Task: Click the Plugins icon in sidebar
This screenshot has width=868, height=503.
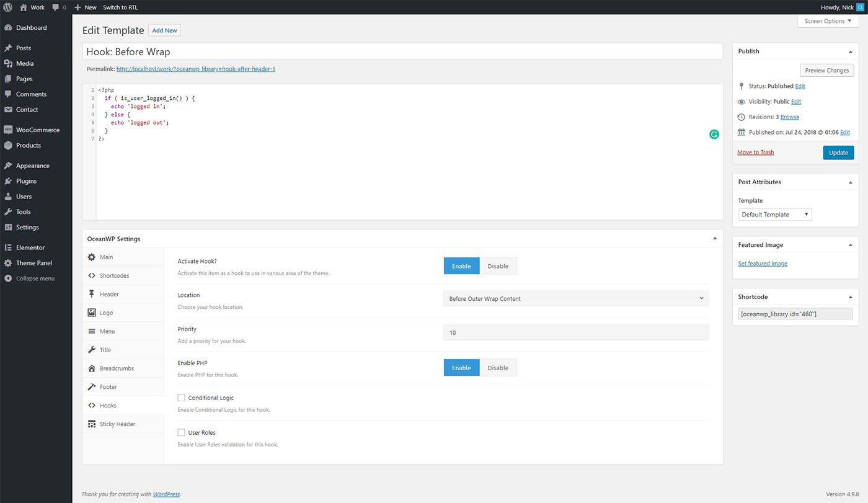Action: 8,181
